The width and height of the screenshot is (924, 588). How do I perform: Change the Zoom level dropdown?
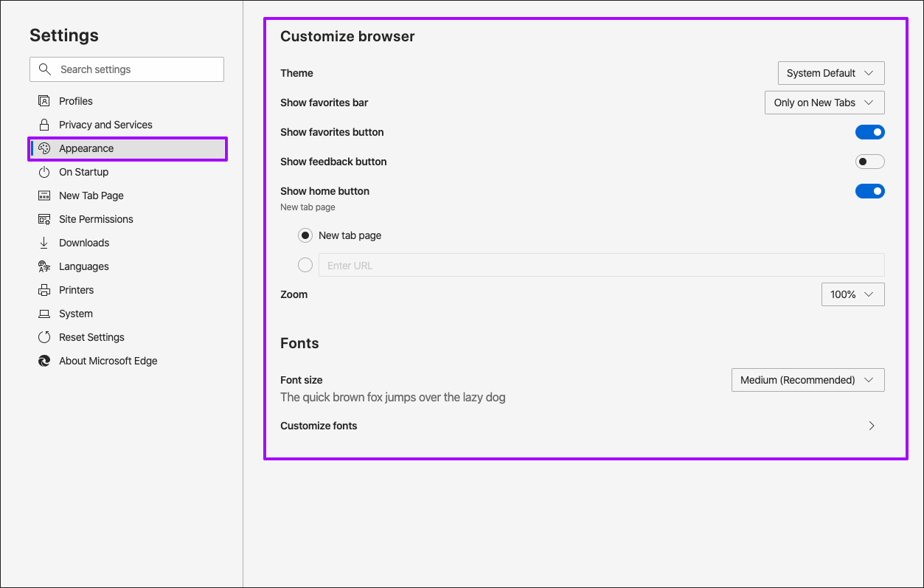852,294
